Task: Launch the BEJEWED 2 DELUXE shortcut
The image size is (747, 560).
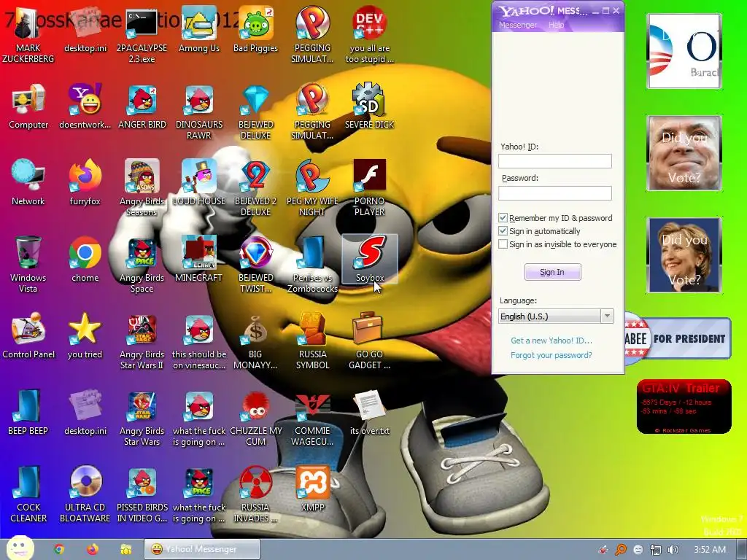Action: (x=255, y=187)
